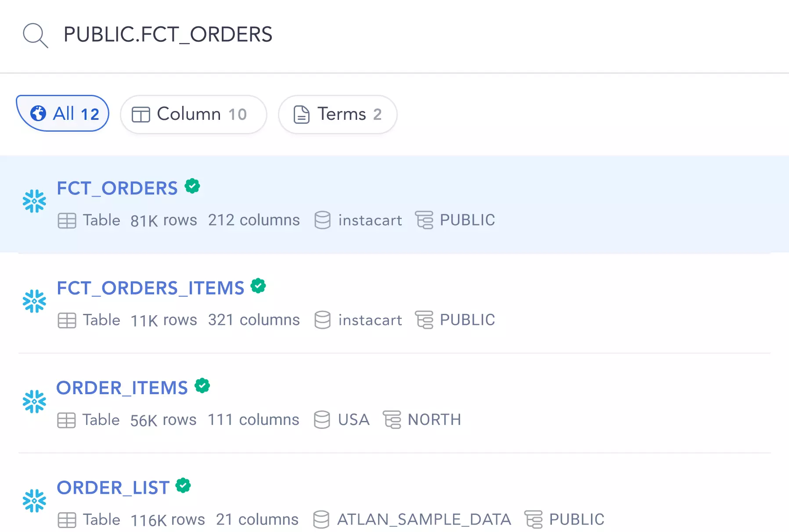Open the ORDER_LIST table link

(113, 488)
